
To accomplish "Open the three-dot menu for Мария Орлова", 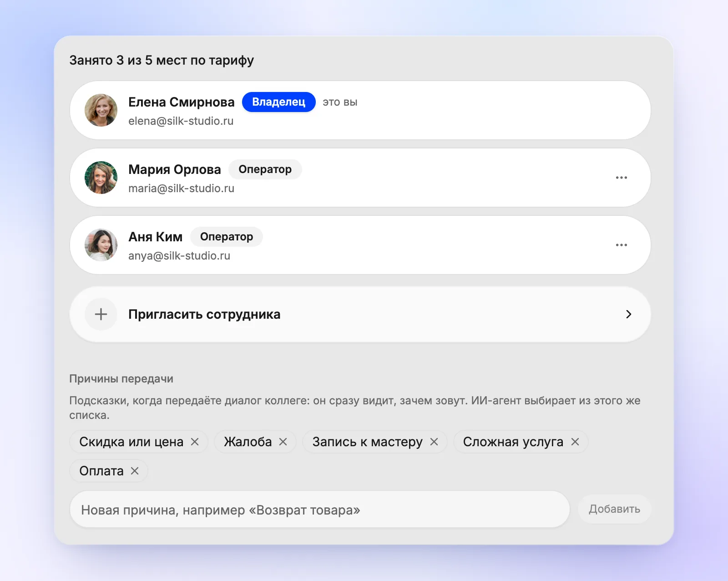I will point(621,178).
